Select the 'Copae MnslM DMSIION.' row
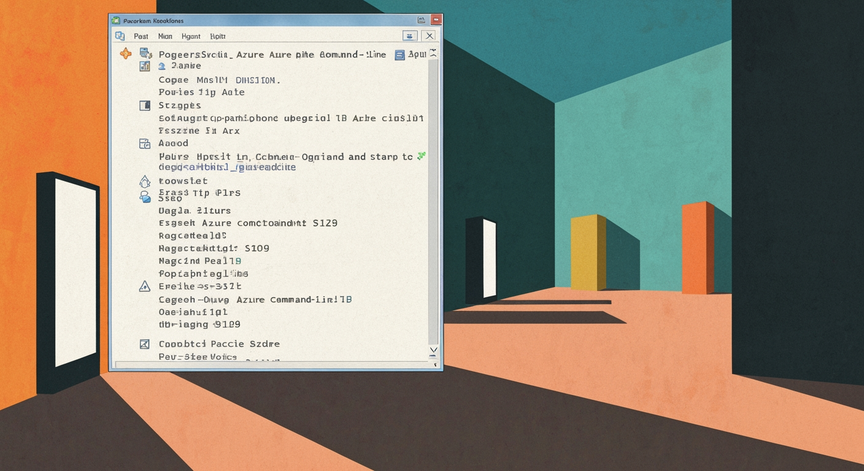 219,80
